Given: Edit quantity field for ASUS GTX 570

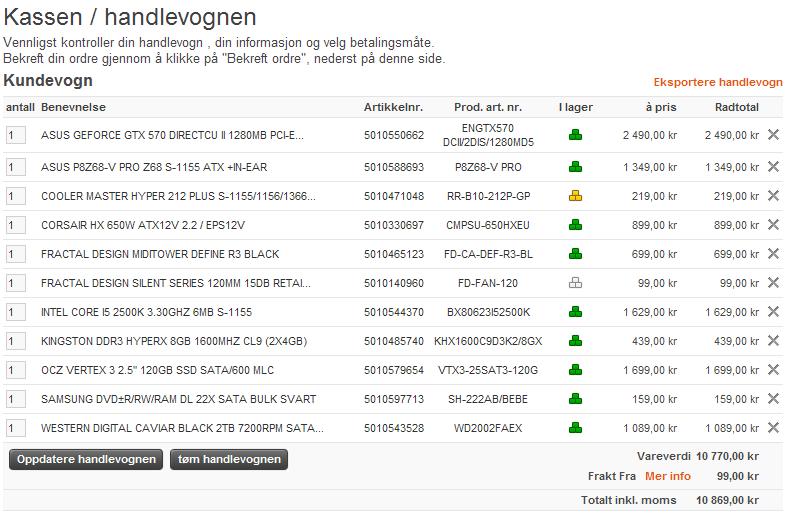Looking at the screenshot, I should pos(16,135).
